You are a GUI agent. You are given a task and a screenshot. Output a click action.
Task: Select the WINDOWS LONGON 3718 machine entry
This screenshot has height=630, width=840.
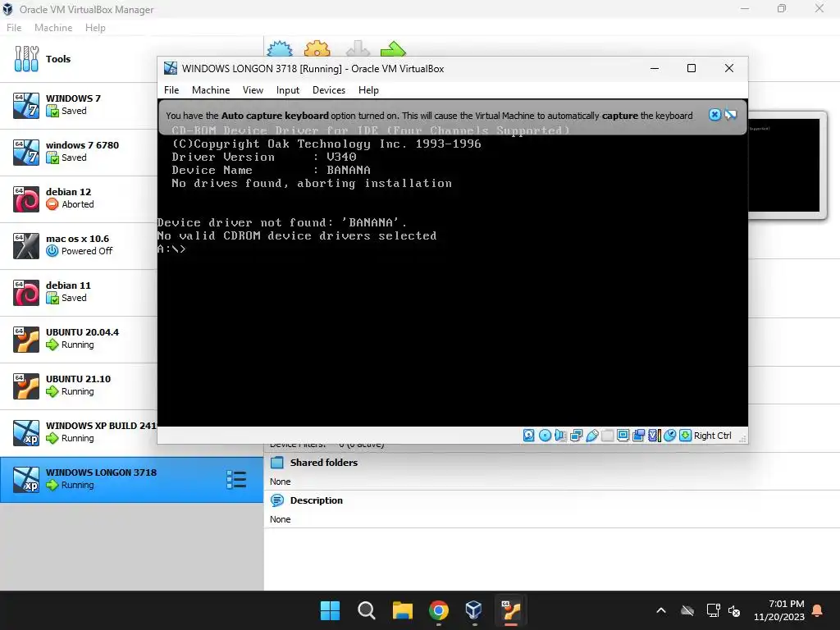point(132,479)
